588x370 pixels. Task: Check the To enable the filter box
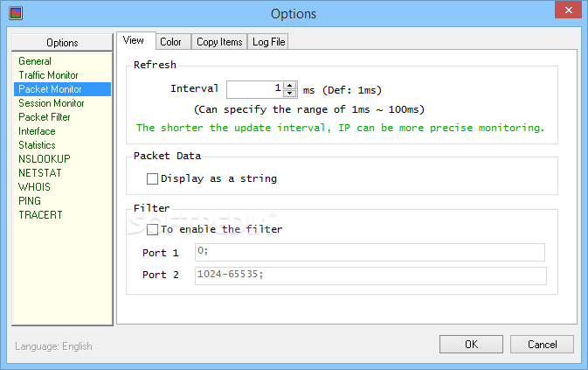[153, 229]
